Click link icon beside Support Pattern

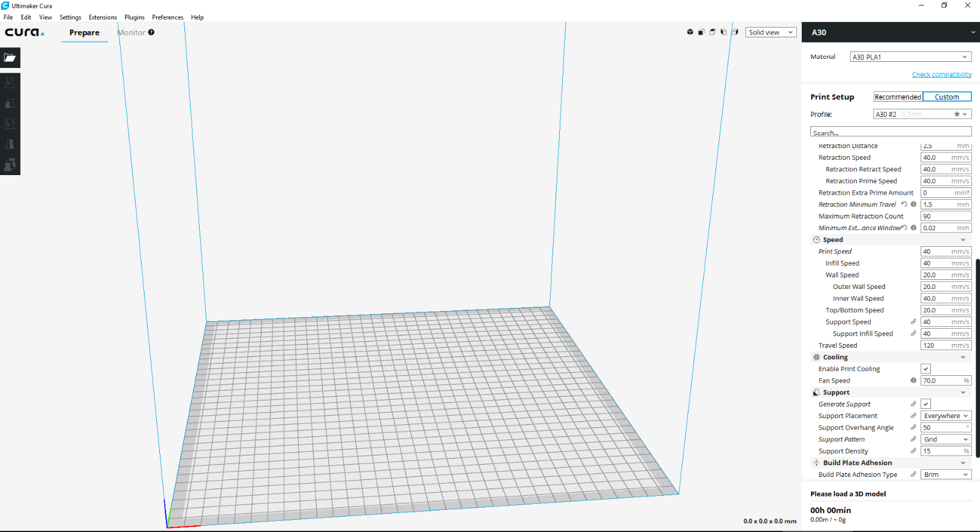coord(913,439)
